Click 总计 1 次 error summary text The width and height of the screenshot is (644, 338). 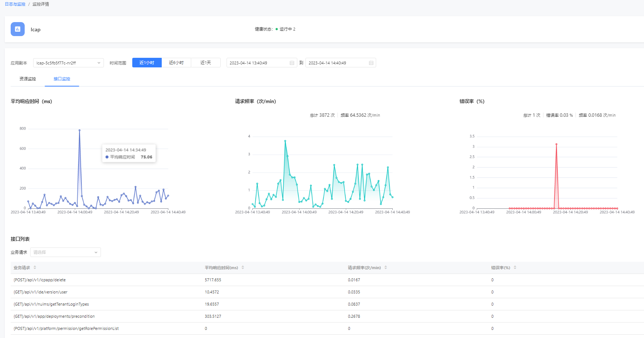532,115
